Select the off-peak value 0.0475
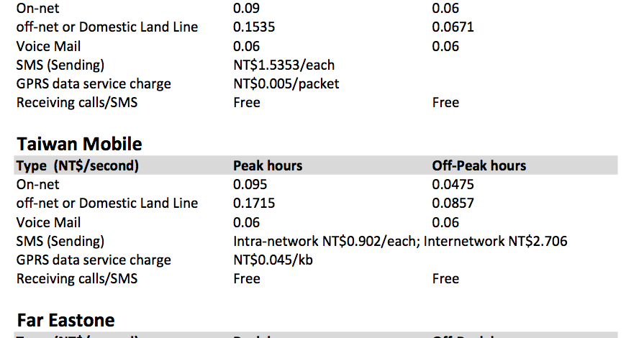This screenshot has width=644, height=338. (453, 184)
